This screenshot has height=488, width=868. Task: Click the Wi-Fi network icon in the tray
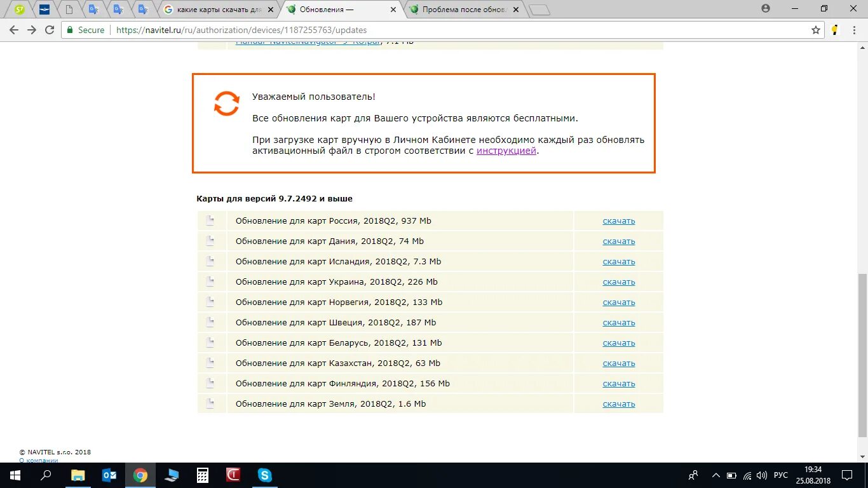point(747,475)
